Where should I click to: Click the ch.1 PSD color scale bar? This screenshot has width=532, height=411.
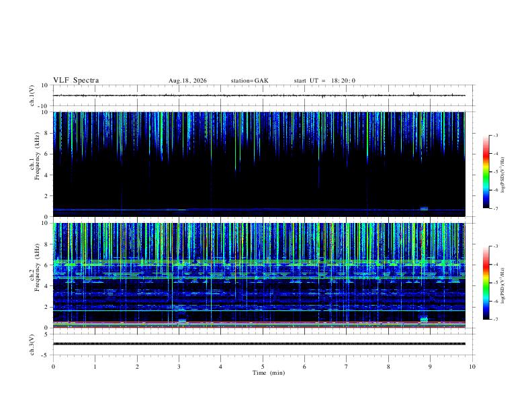tap(486, 172)
